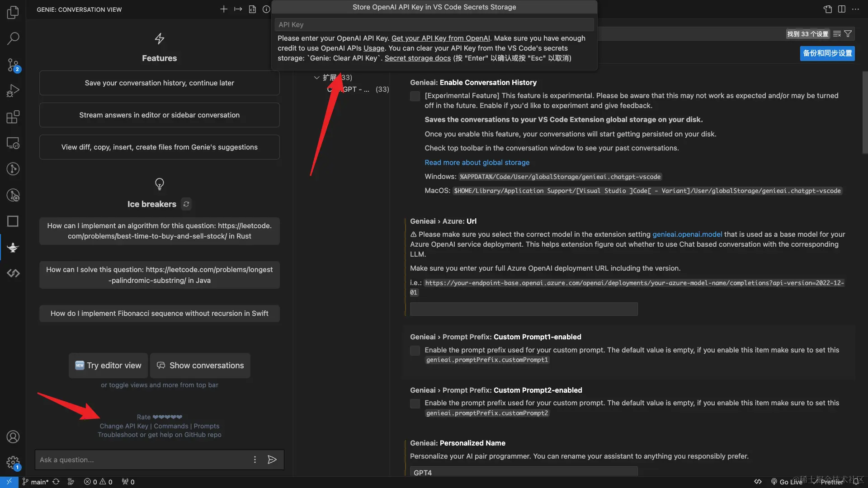Click the remote window indicator in status bar
This screenshot has width=868, height=488.
pos(9,482)
